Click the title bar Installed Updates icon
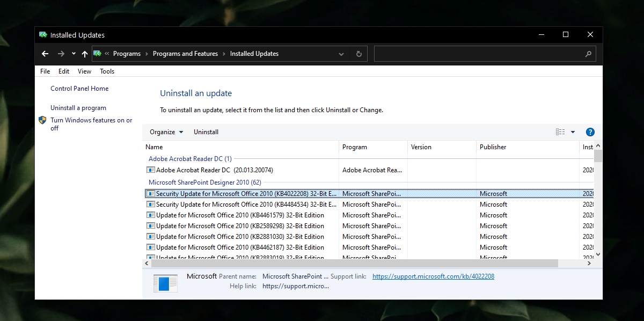644x321 pixels. click(43, 35)
